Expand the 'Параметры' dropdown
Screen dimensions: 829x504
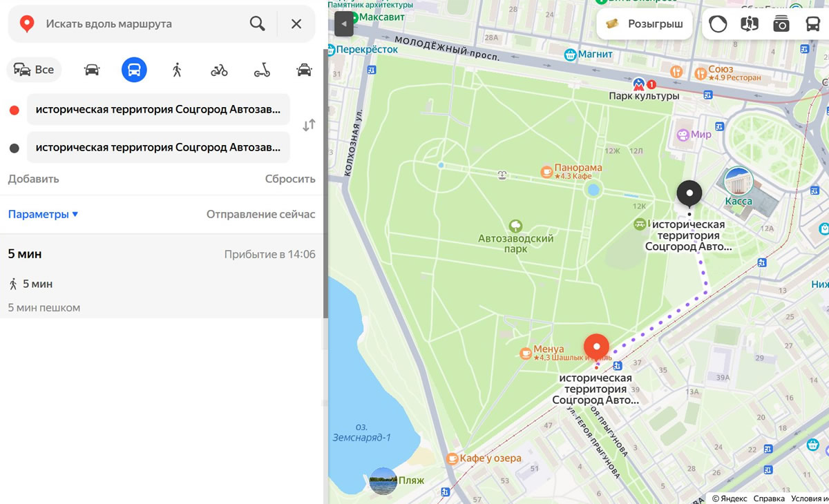[x=44, y=214]
